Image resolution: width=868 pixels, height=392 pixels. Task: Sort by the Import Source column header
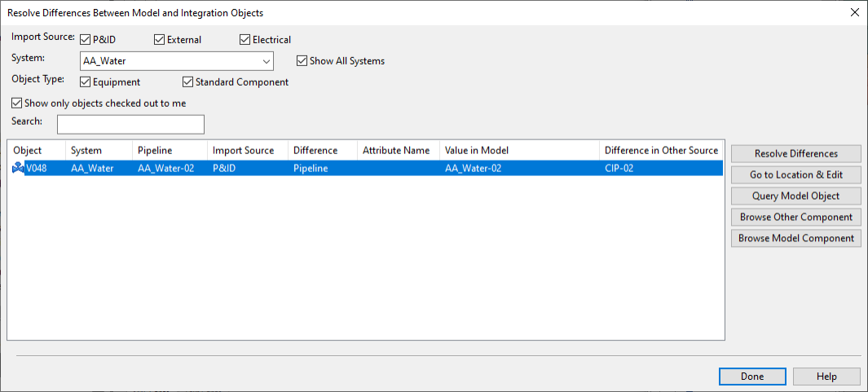pyautogui.click(x=248, y=150)
